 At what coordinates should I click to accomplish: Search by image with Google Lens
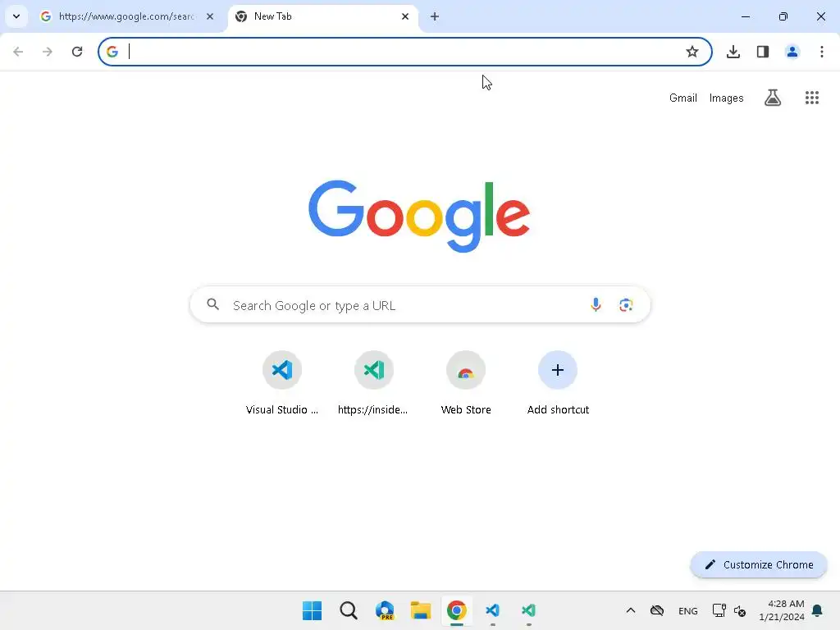626,305
